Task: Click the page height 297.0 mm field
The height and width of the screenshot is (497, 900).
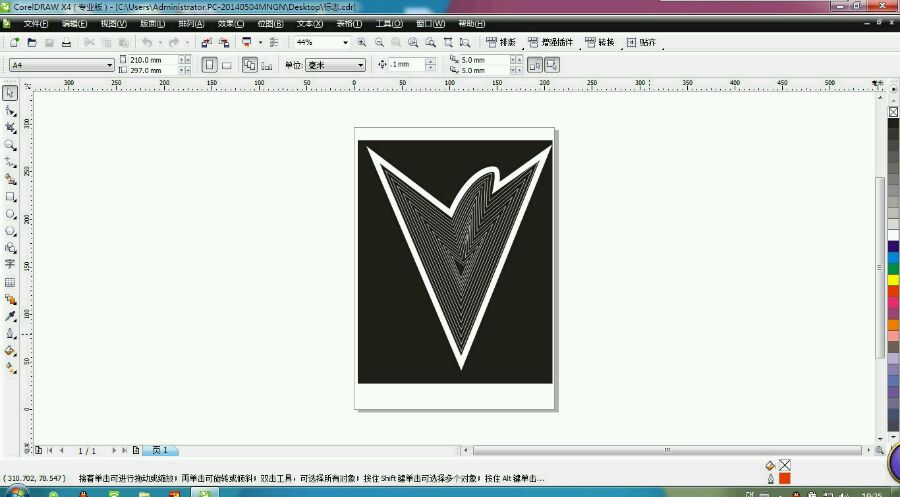Action: point(153,70)
